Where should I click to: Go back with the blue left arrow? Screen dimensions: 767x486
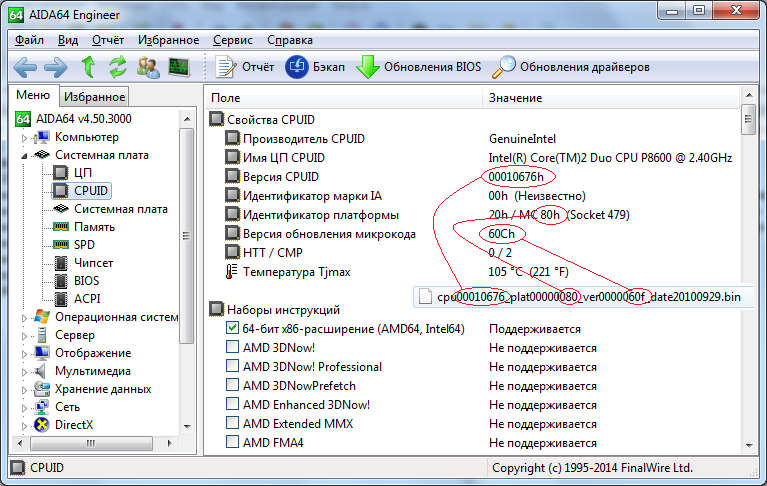25,67
